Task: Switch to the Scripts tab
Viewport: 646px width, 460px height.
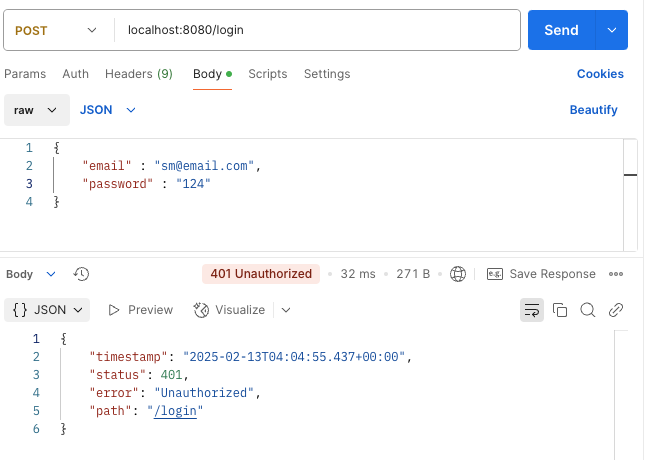Action: tap(267, 74)
